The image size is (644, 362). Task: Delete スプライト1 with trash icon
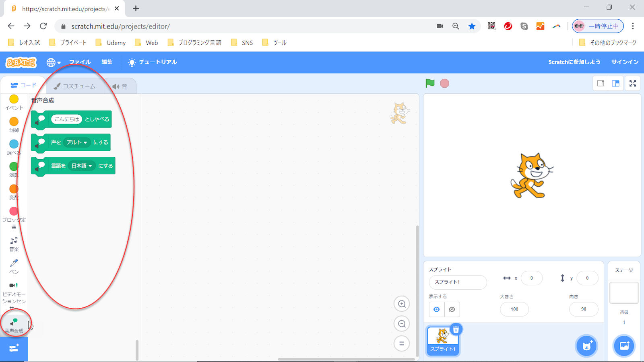pos(456,330)
